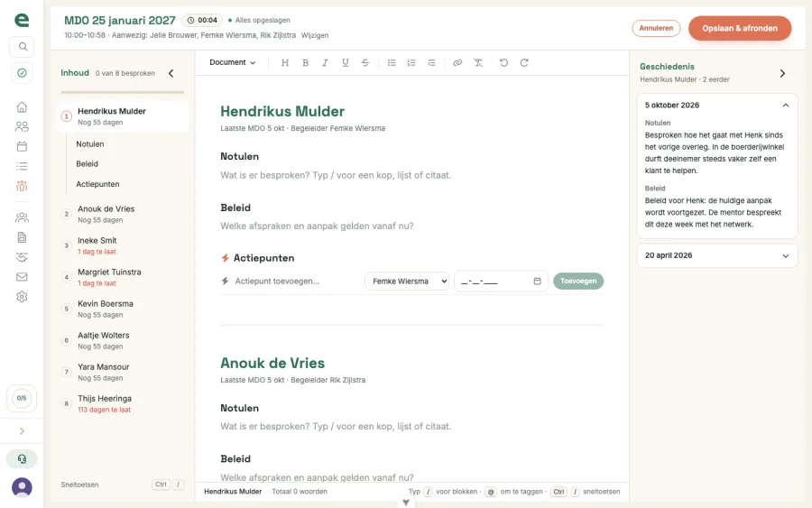Click the headset support icon
The height and width of the screenshot is (508, 812).
[22, 458]
